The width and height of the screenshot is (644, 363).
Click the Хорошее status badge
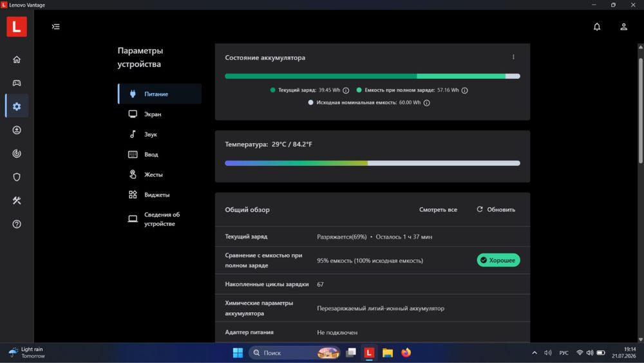pos(498,260)
